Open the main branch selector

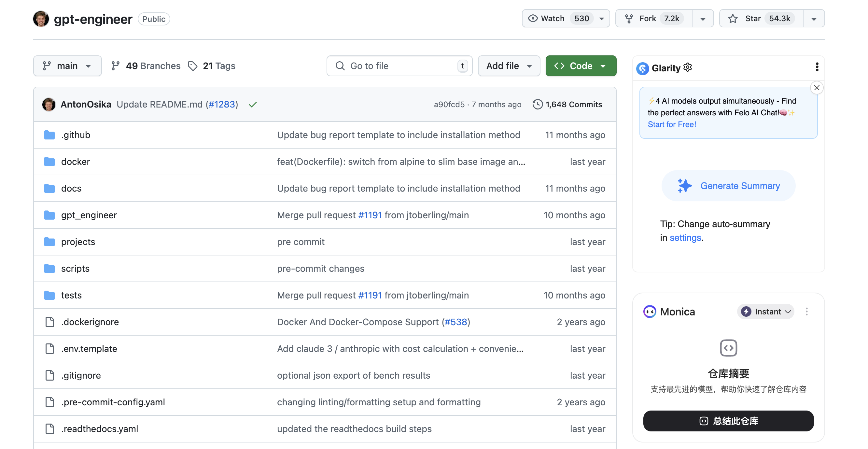[x=67, y=66]
